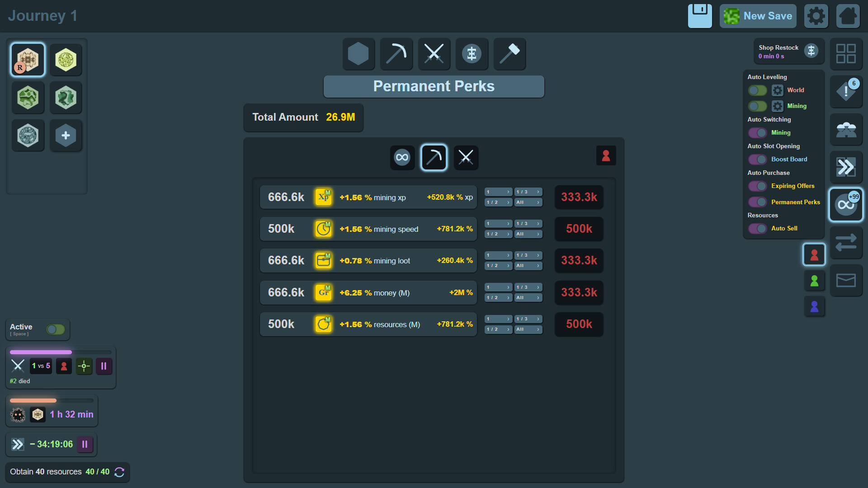Click the New Save button
Image resolution: width=868 pixels, height=488 pixels.
click(758, 16)
